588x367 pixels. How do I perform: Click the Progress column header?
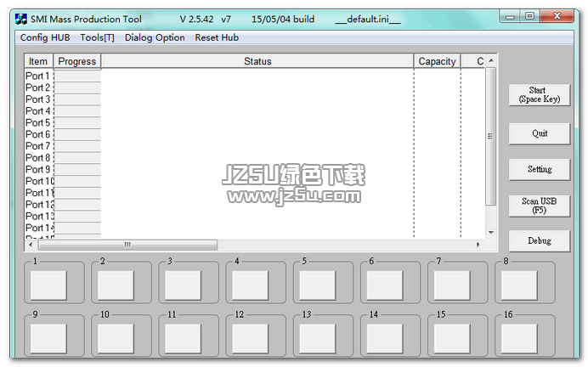(77, 61)
